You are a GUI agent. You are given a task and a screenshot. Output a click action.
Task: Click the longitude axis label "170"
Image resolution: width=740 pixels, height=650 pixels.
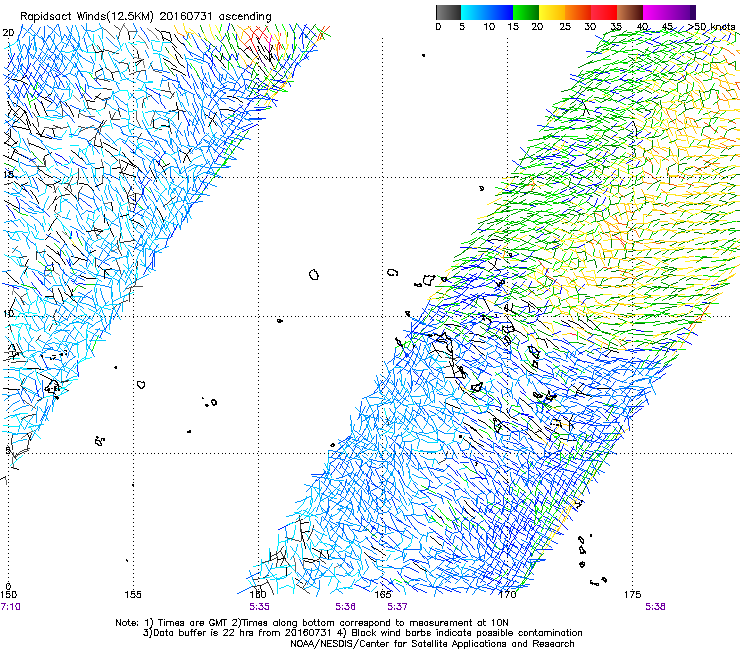(x=507, y=594)
